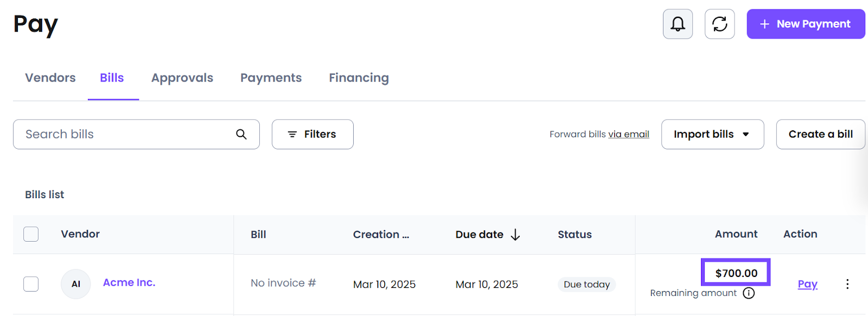Switch to the Vendors tab

pyautogui.click(x=50, y=78)
